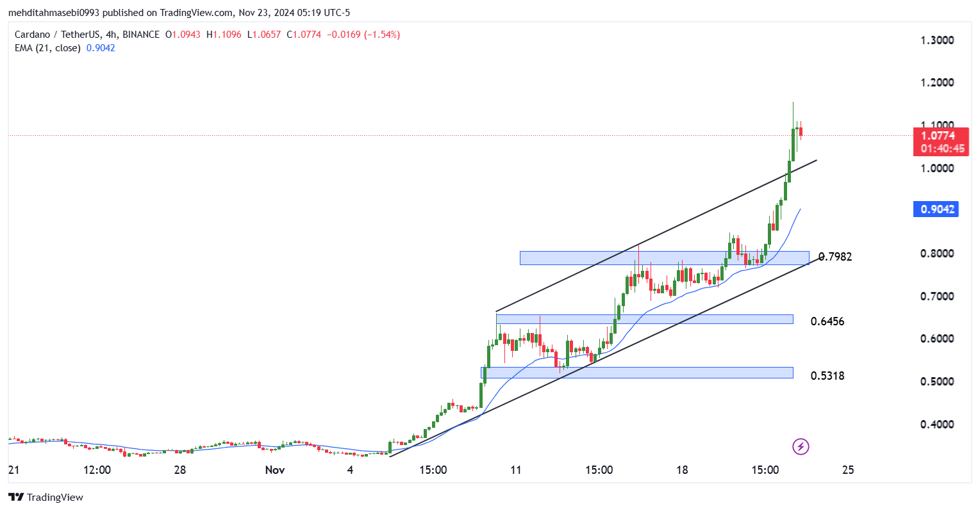Click the change value −0.0169 (−1.54%)
Screen dimensions: 980x511
(363, 35)
